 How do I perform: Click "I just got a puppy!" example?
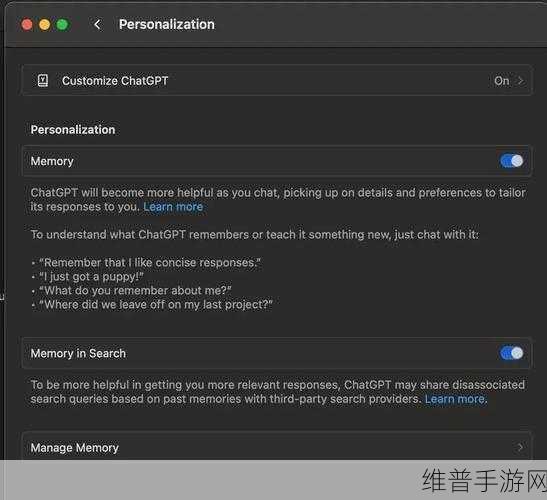91,277
